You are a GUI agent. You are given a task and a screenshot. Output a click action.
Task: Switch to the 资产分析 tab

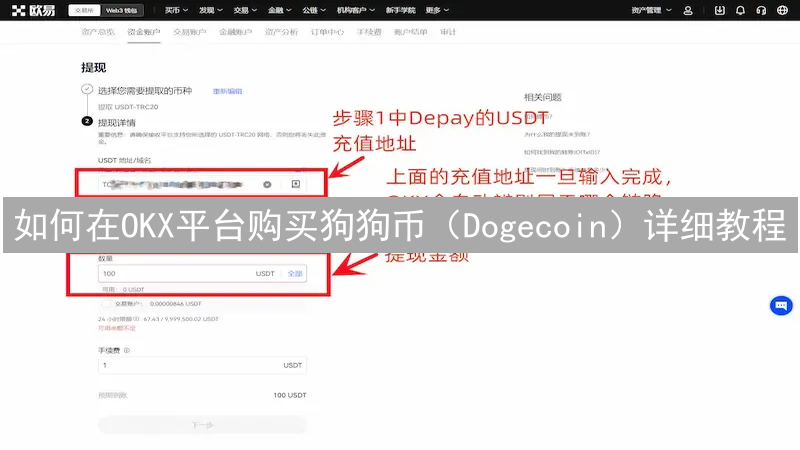(x=281, y=32)
